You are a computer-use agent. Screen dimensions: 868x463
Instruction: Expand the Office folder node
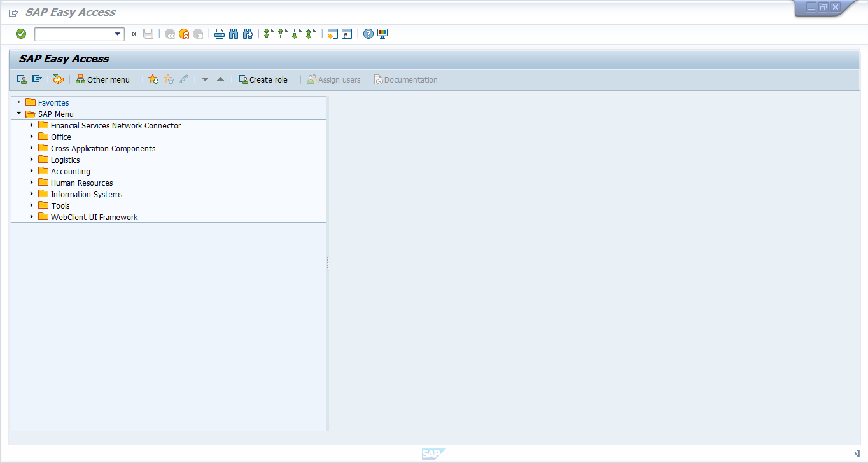coord(31,137)
